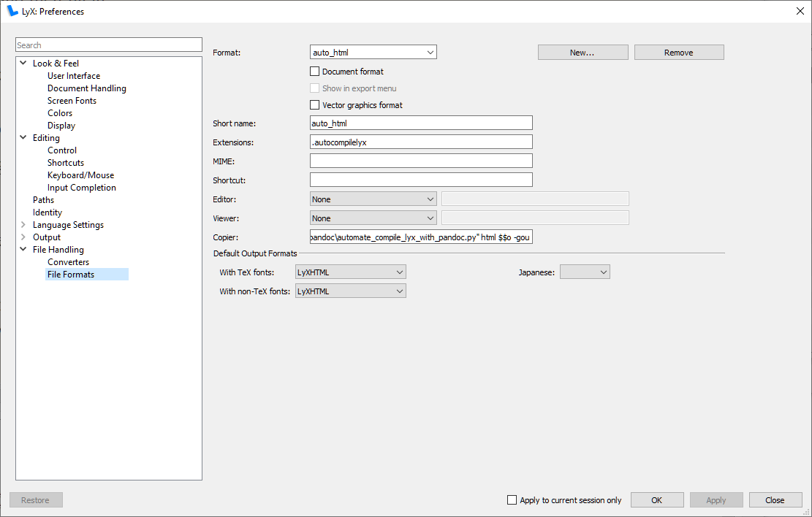Click the LyX logo icon in title bar
Image resolution: width=812 pixels, height=517 pixels.
12,11
